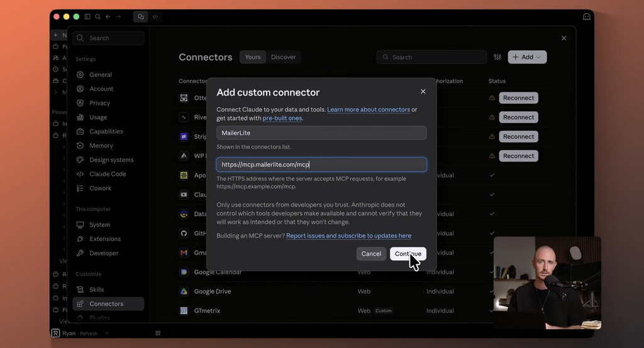This screenshot has height=348, width=644.
Task: Open Privacy settings
Action: (x=108, y=103)
